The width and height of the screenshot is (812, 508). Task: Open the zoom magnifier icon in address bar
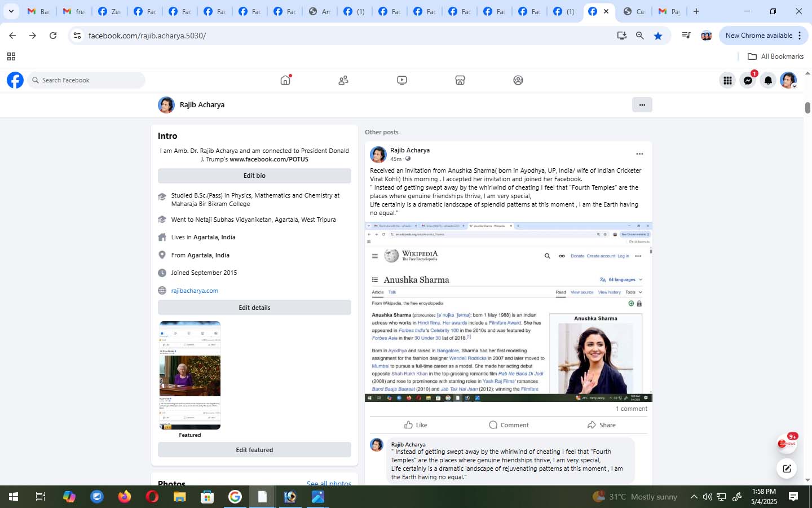pyautogui.click(x=639, y=36)
